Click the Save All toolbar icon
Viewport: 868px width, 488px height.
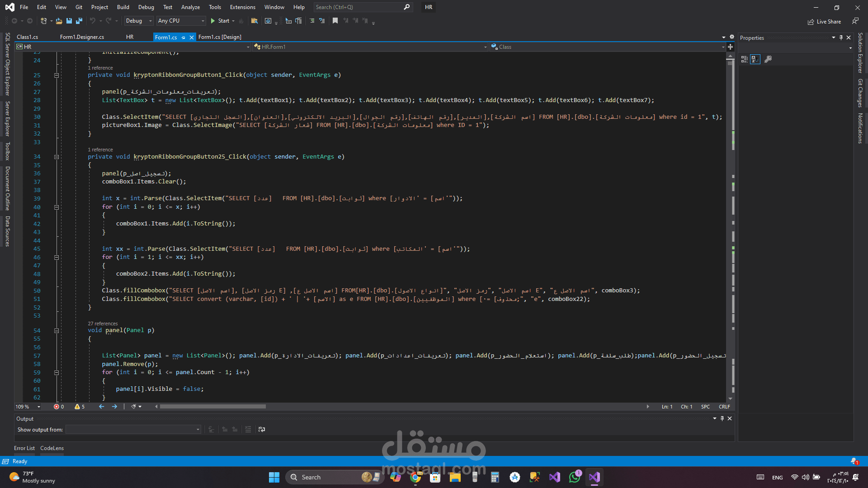[79, 21]
